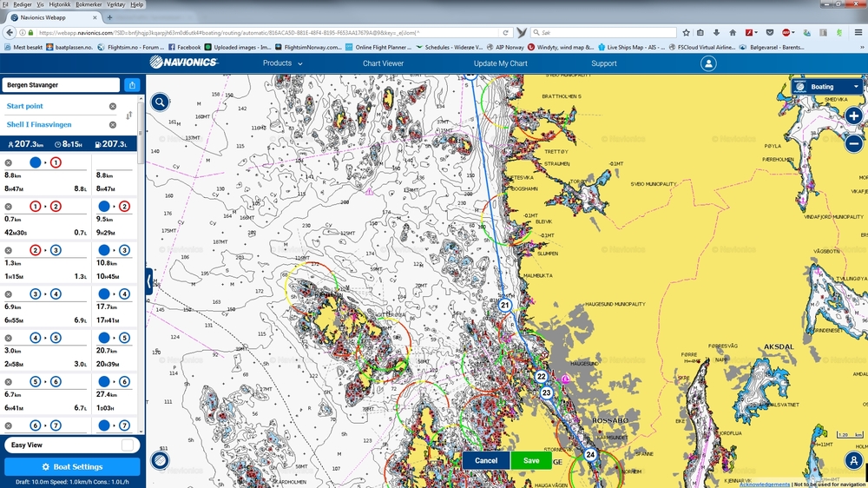
Task: Open a new browser tab
Action: (109, 17)
